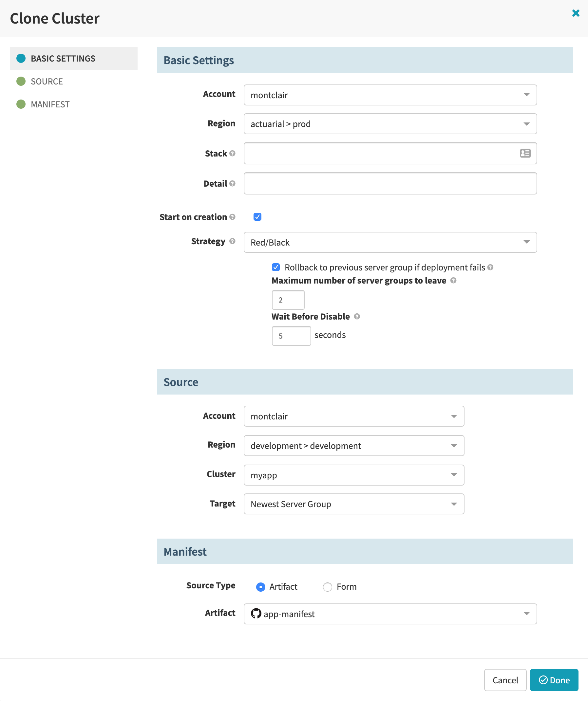Close the Clone Cluster dialog
The image size is (588, 701).
click(x=576, y=13)
